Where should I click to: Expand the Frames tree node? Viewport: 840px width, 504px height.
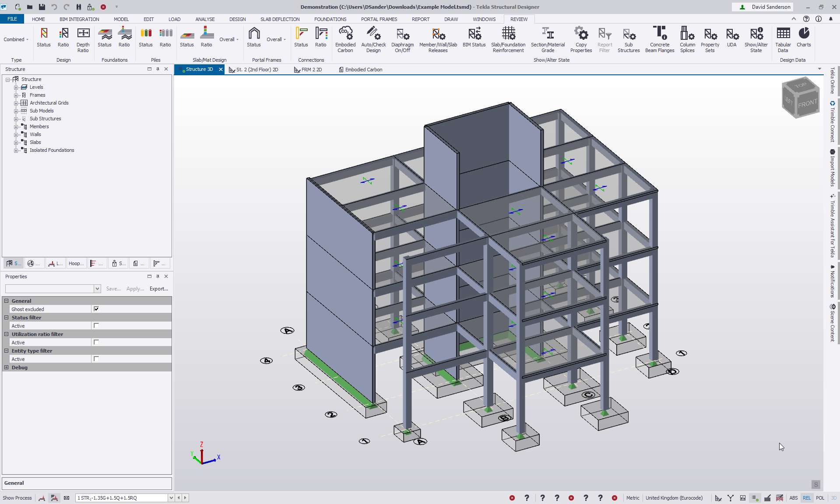point(16,95)
